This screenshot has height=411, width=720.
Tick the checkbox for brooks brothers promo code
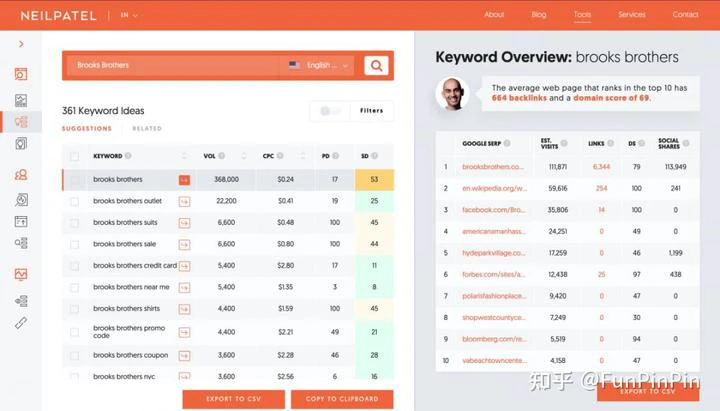74,332
